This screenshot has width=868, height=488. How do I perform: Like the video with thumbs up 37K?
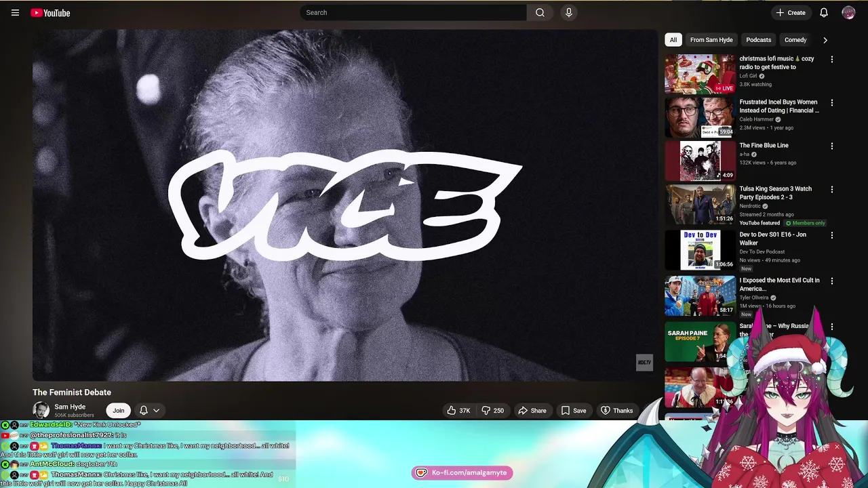458,410
